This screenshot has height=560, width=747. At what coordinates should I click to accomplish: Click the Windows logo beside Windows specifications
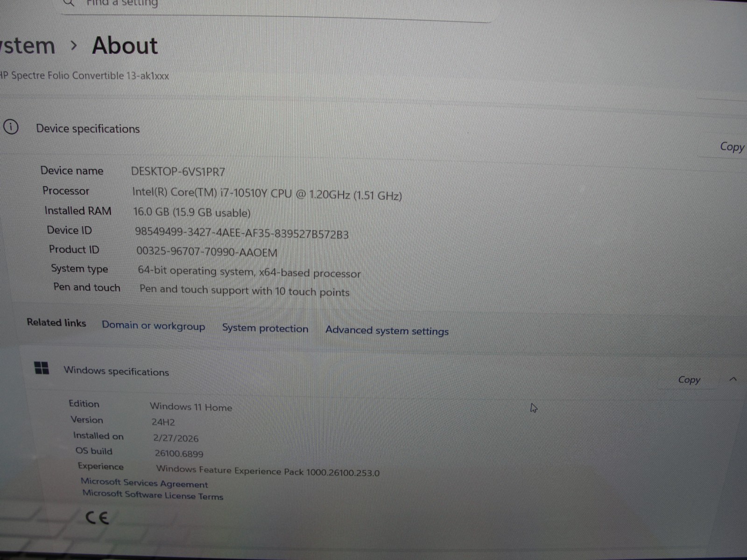tap(42, 368)
